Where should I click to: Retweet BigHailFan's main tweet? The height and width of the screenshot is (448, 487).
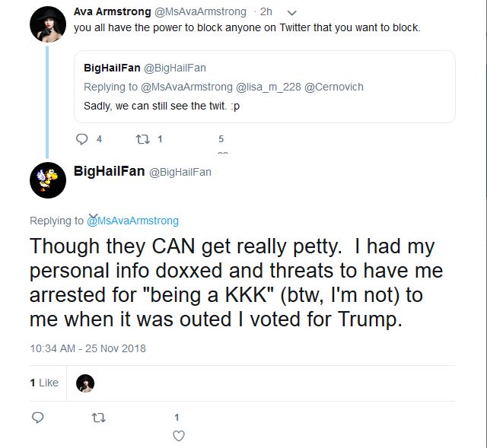click(x=99, y=418)
